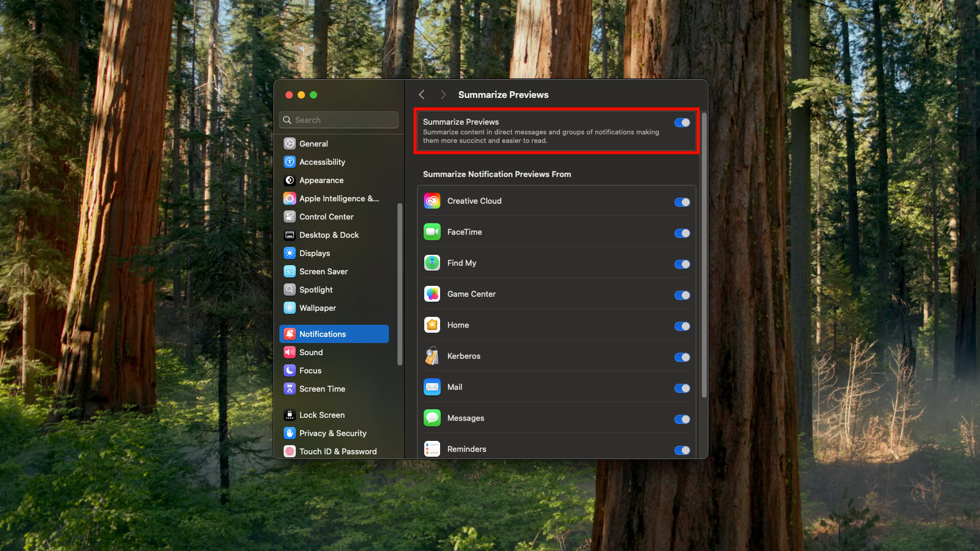Disable Game Center notification summaries
The width and height of the screenshot is (980, 551).
(682, 295)
